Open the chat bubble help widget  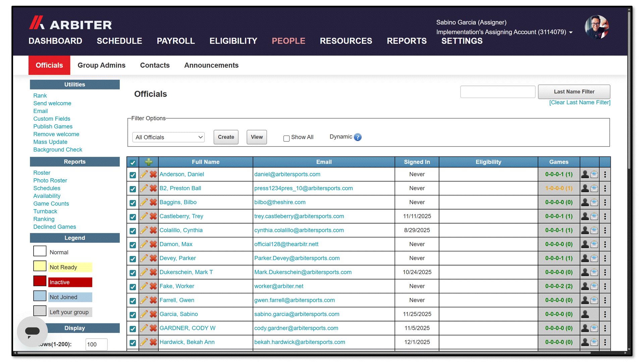(x=33, y=332)
